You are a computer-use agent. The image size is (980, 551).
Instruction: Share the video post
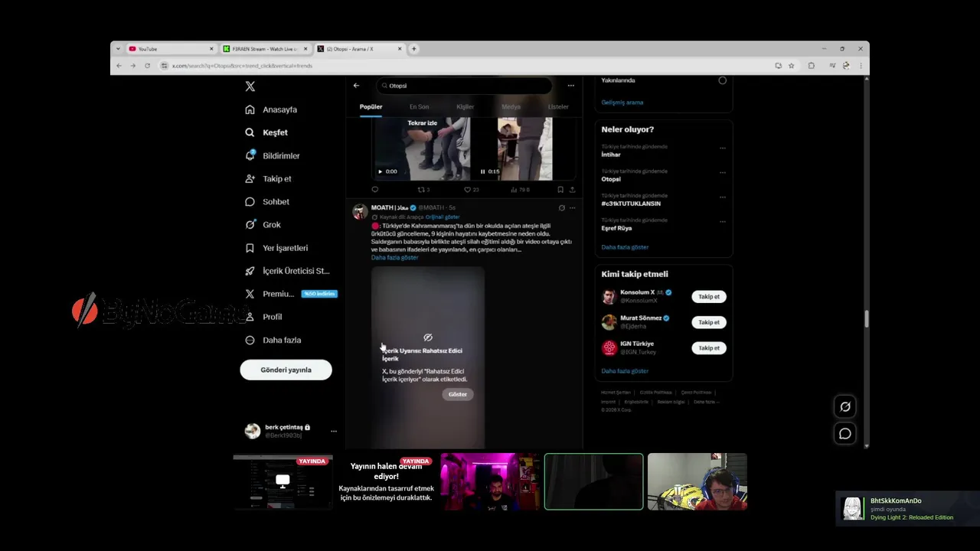[572, 190]
